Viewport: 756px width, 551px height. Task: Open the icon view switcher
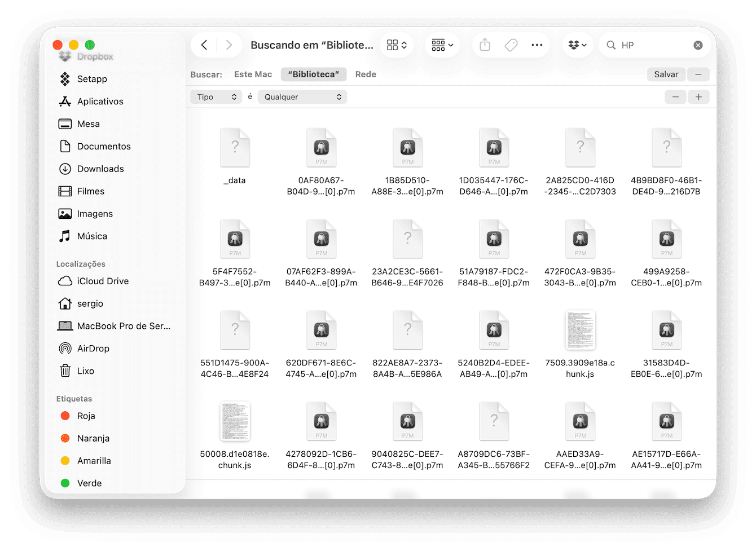(x=397, y=45)
